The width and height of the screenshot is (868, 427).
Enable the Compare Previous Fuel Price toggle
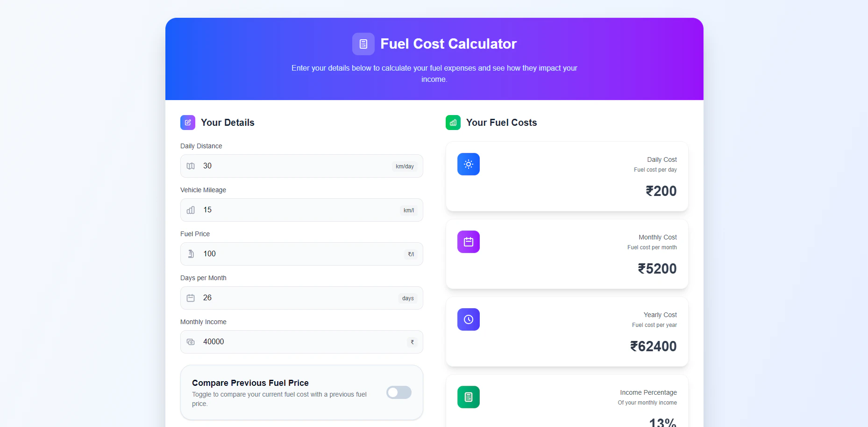398,392
